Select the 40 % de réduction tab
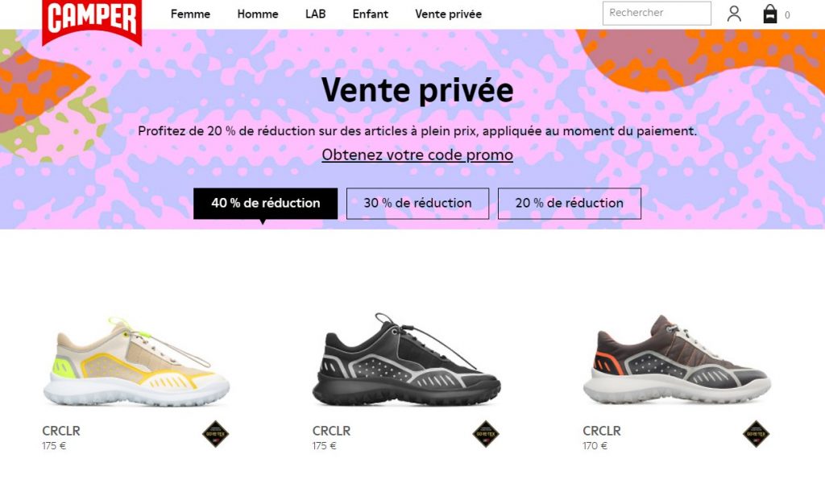This screenshot has height=504, width=825. 266,204
